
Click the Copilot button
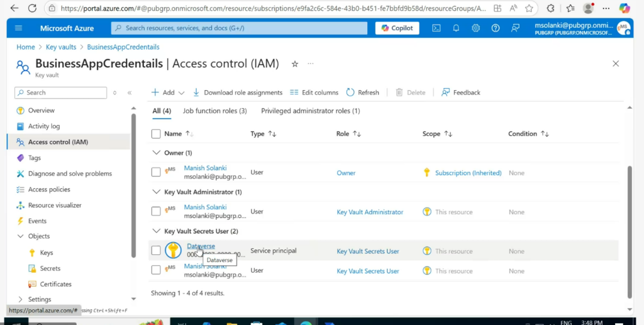(x=397, y=28)
